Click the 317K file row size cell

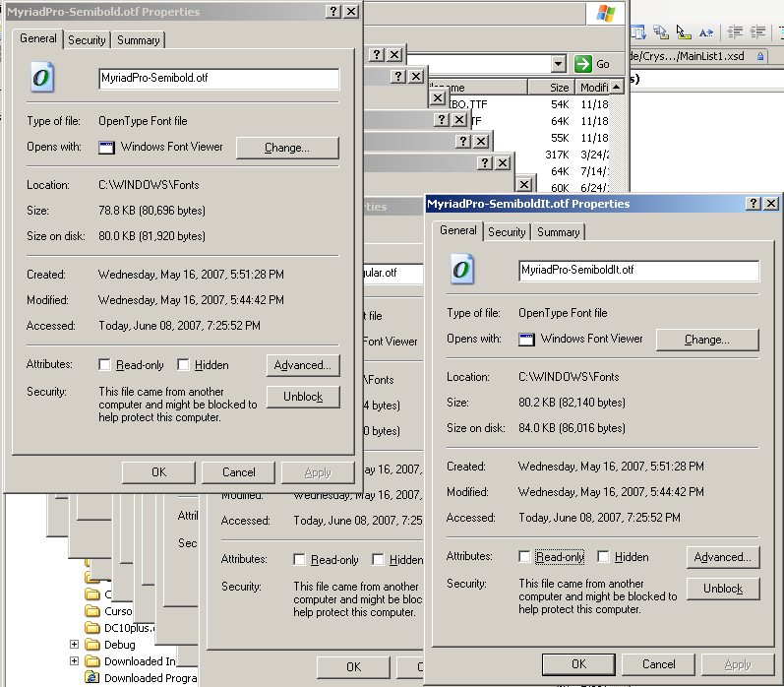557,155
